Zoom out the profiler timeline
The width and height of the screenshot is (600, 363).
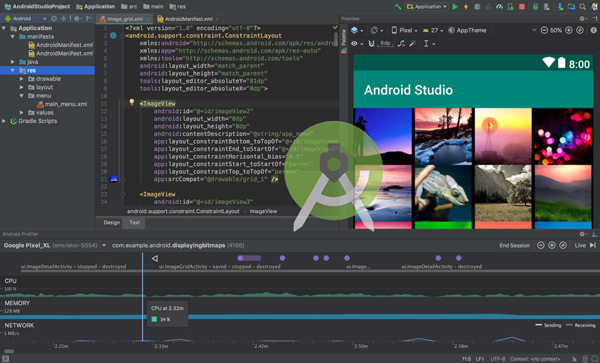(541, 245)
